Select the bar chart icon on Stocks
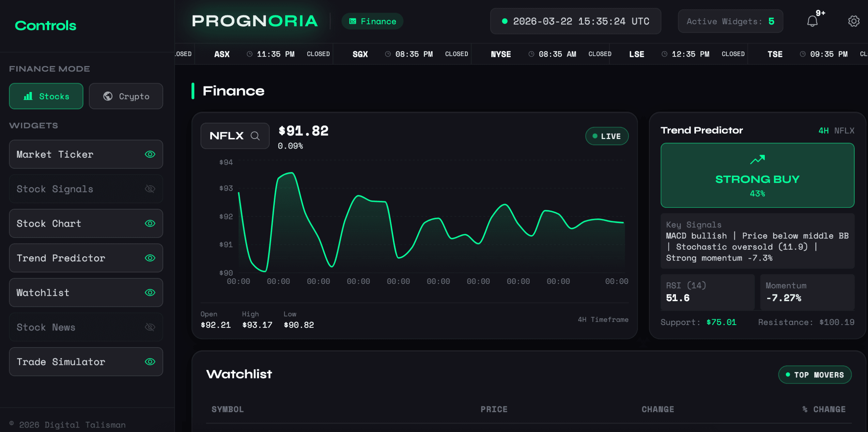The width and height of the screenshot is (868, 432). 29,96
